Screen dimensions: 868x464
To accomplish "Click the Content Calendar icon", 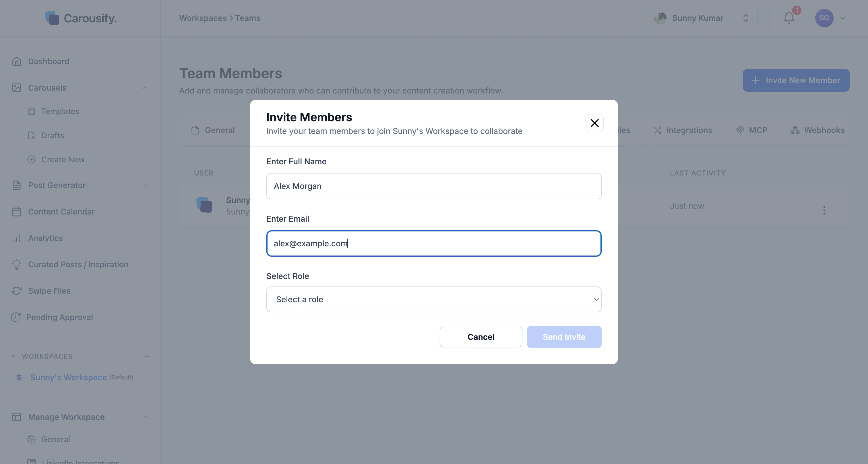I will [17, 211].
